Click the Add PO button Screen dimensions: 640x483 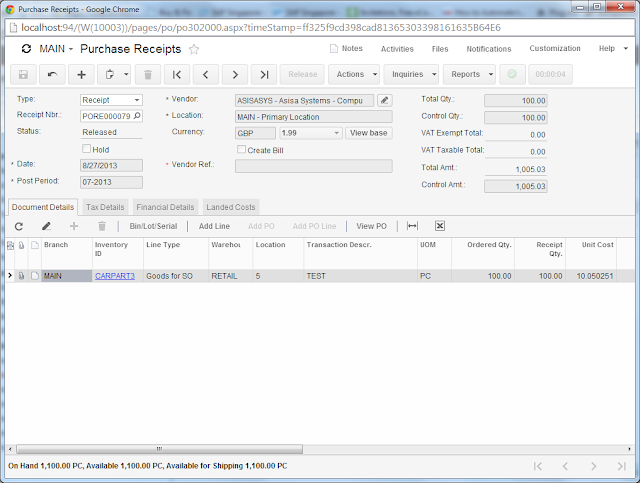(x=261, y=226)
